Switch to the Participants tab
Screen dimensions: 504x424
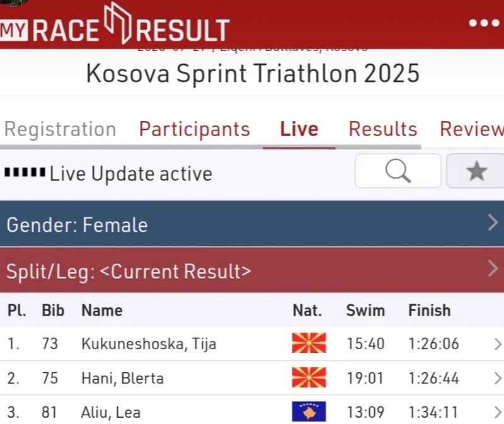click(x=195, y=129)
